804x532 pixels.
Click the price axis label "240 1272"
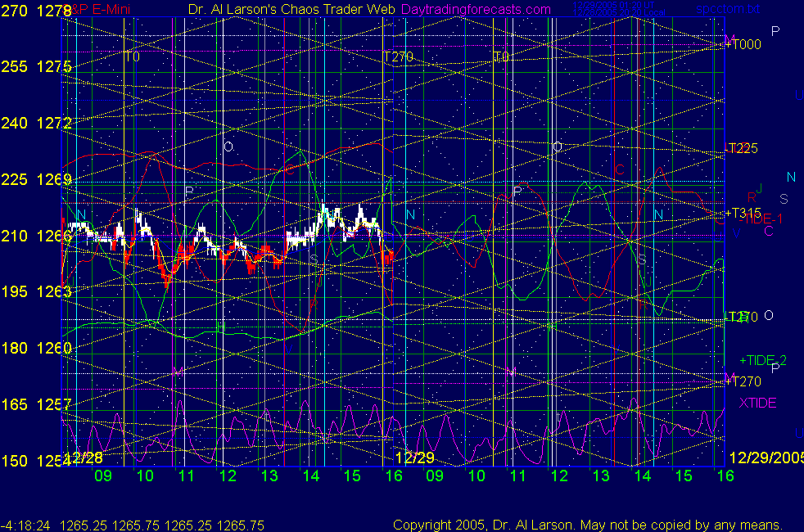point(36,123)
